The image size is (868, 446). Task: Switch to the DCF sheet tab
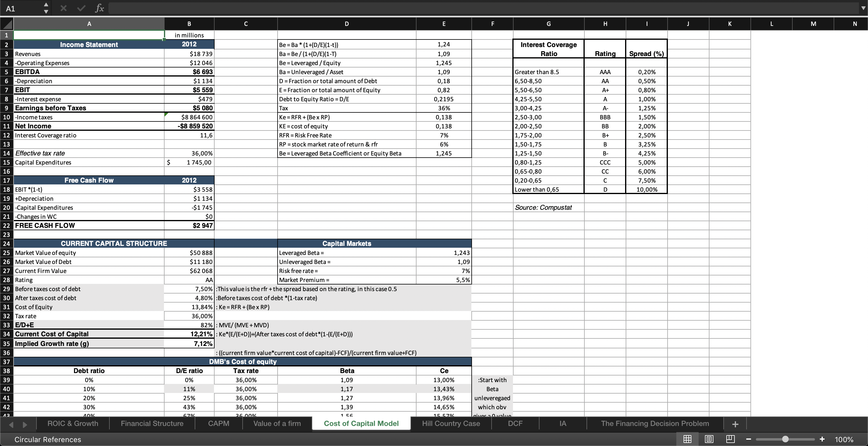click(515, 423)
